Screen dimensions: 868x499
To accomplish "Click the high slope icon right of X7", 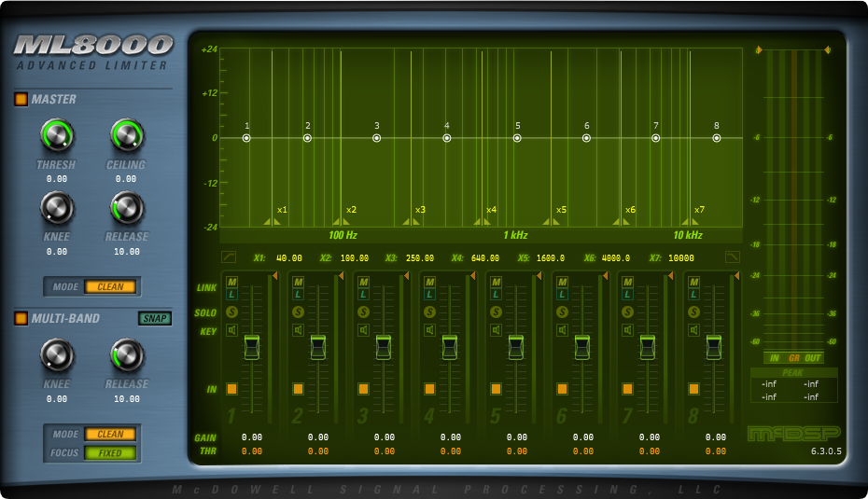I will 732,256.
